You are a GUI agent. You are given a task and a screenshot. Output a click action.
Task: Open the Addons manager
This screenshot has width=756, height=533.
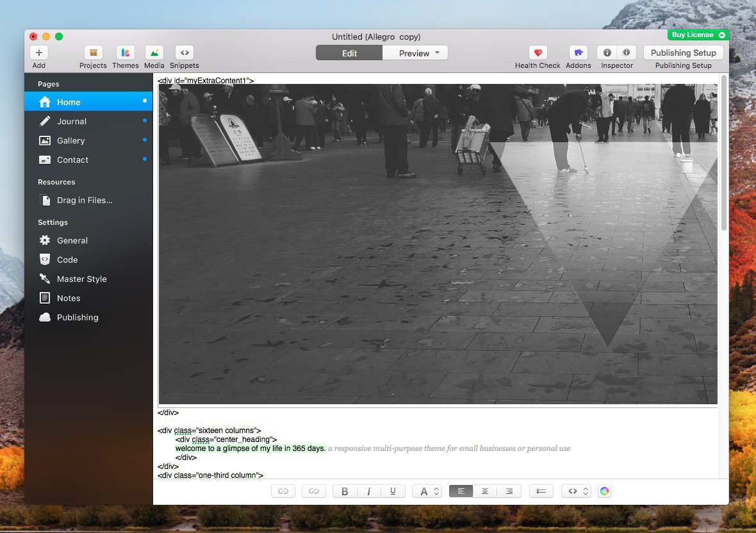tap(578, 53)
